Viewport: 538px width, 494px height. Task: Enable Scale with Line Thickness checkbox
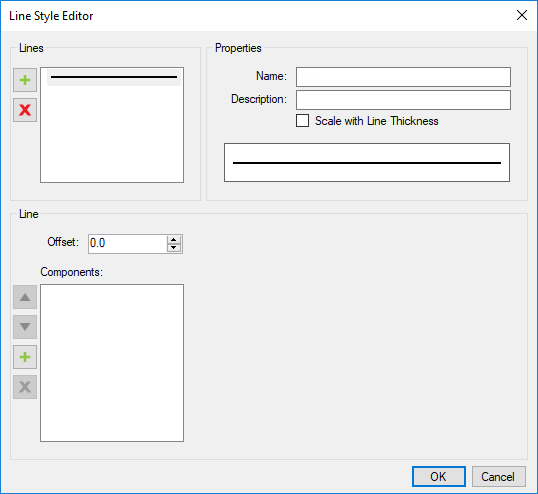pos(302,121)
